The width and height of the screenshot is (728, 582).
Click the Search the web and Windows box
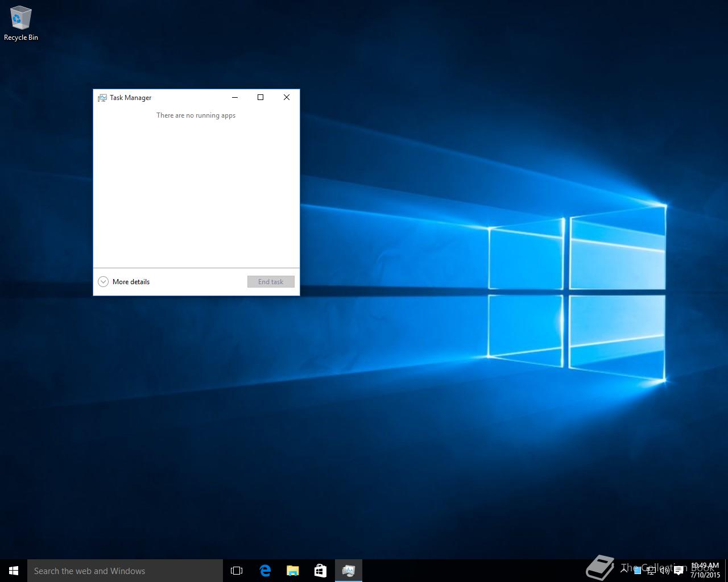pyautogui.click(x=125, y=571)
